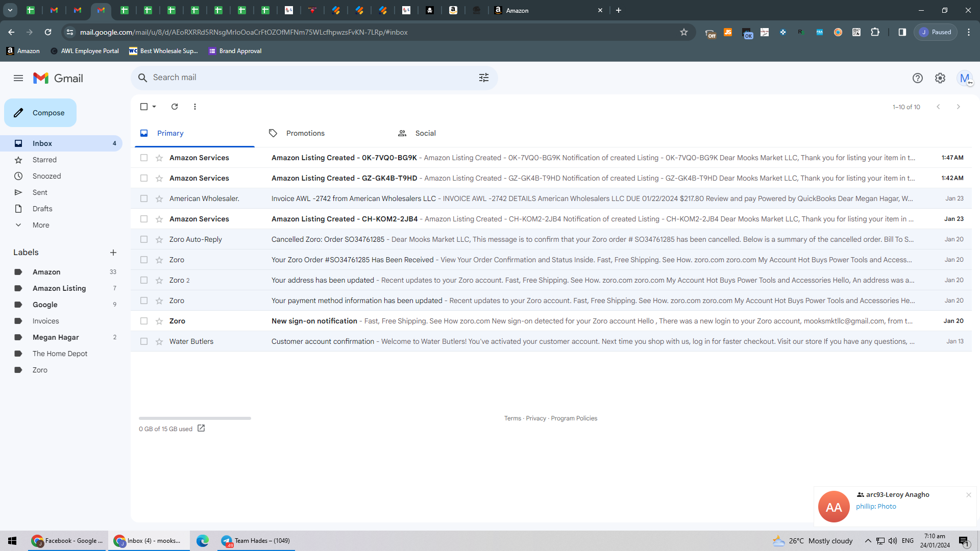Open The Home Depot label

(61, 354)
